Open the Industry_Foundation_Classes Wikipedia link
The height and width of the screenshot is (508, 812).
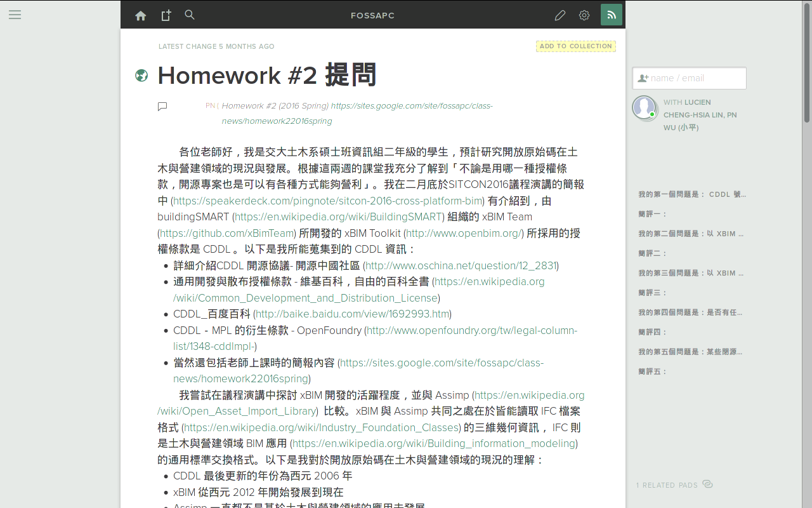click(x=322, y=427)
